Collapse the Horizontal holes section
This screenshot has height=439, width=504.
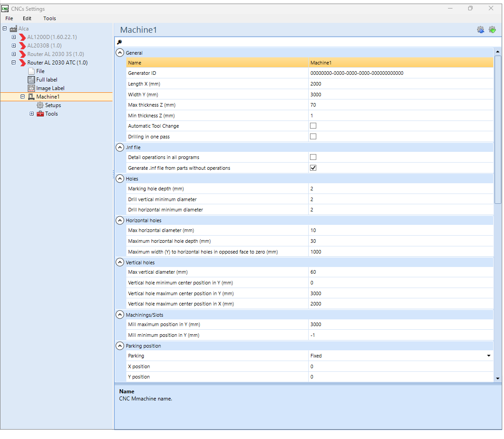120,220
